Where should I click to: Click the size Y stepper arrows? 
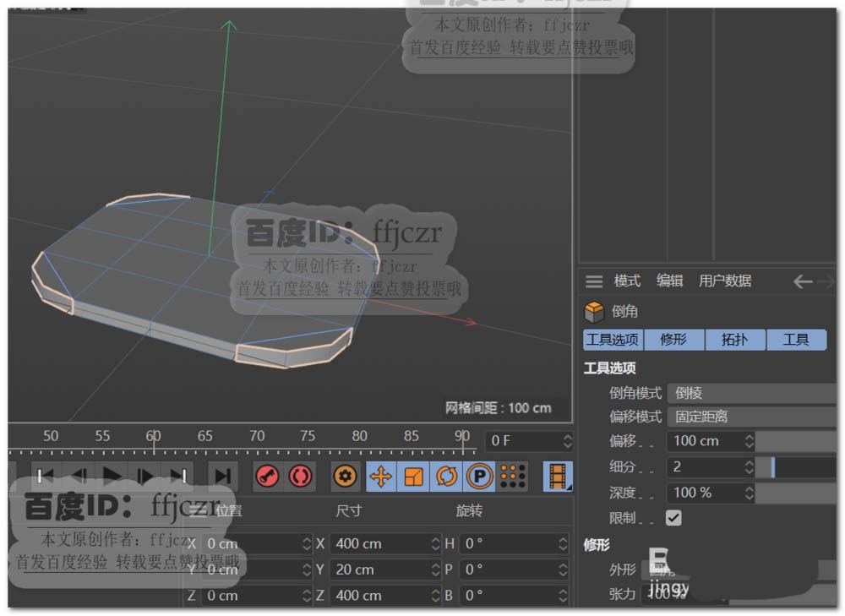(435, 570)
